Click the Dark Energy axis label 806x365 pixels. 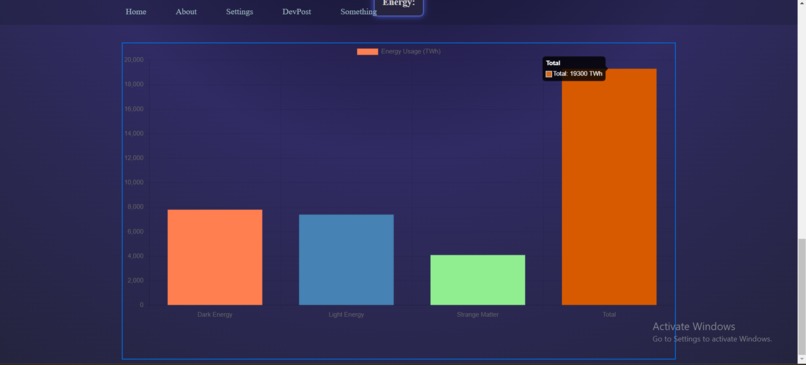[215, 315]
